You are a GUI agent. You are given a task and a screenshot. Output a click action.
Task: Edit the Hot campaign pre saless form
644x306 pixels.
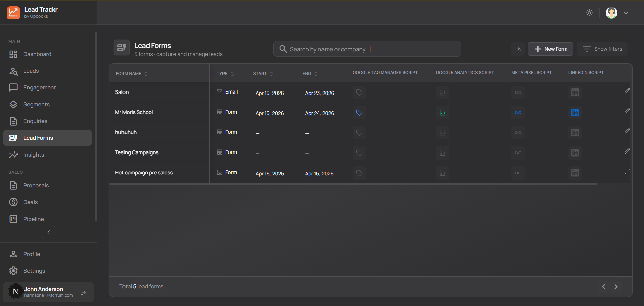pyautogui.click(x=627, y=172)
